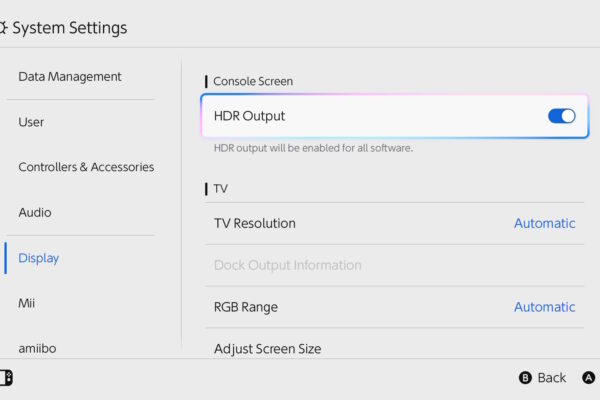Click the System Settings gear icon
The image size is (600, 400).
(x=3, y=28)
